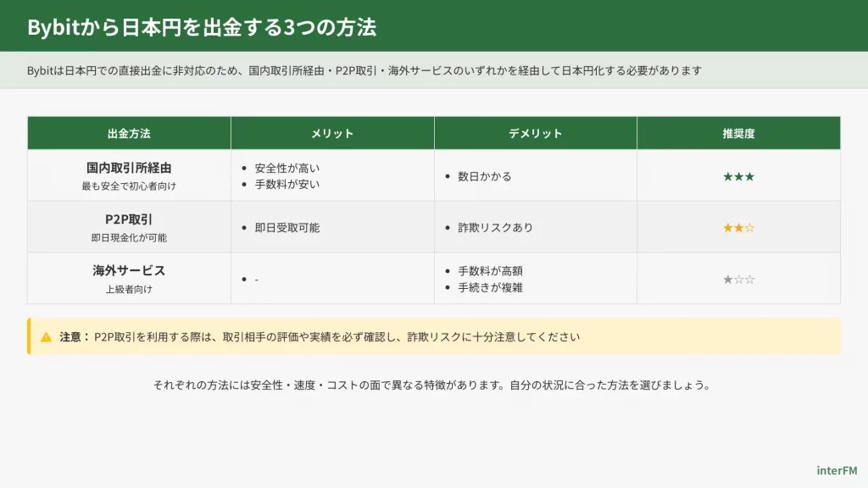
Task: Select the 推奨度 column header
Action: (x=738, y=133)
